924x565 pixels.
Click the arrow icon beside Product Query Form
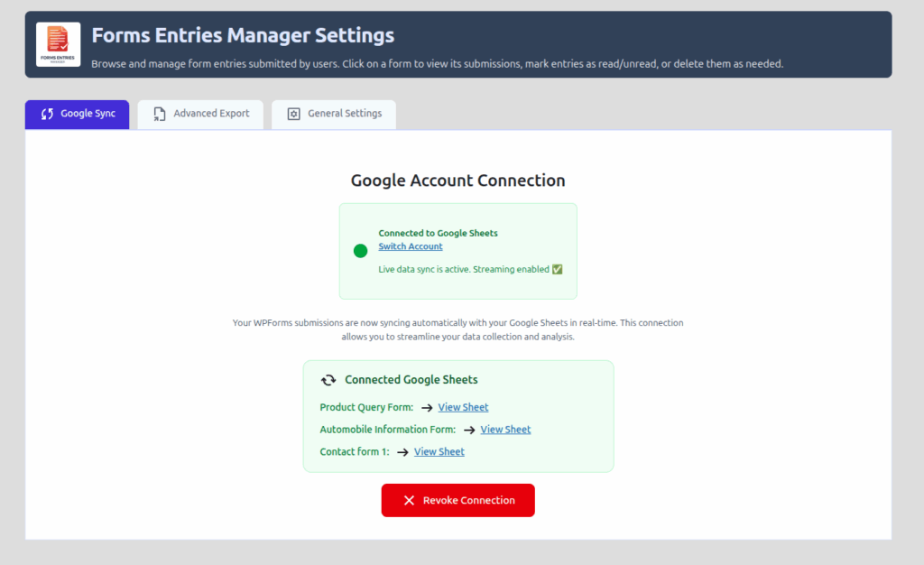pos(425,407)
